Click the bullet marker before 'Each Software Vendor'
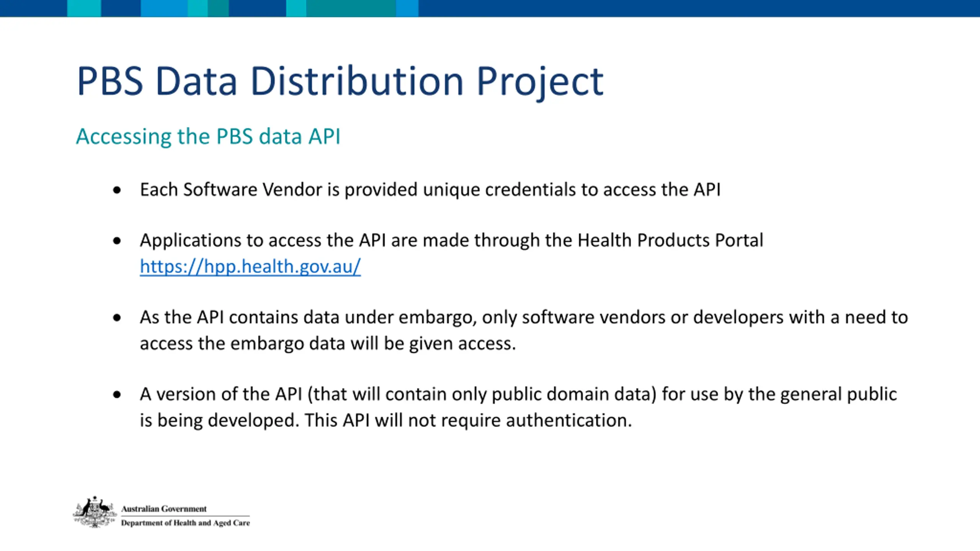This screenshot has width=980, height=551. (x=117, y=190)
